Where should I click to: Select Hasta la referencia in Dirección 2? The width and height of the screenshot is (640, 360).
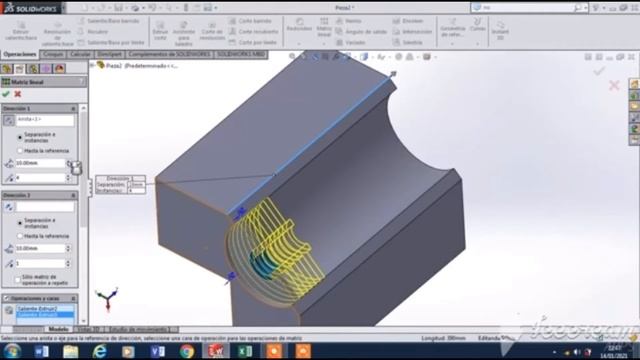pyautogui.click(x=19, y=236)
